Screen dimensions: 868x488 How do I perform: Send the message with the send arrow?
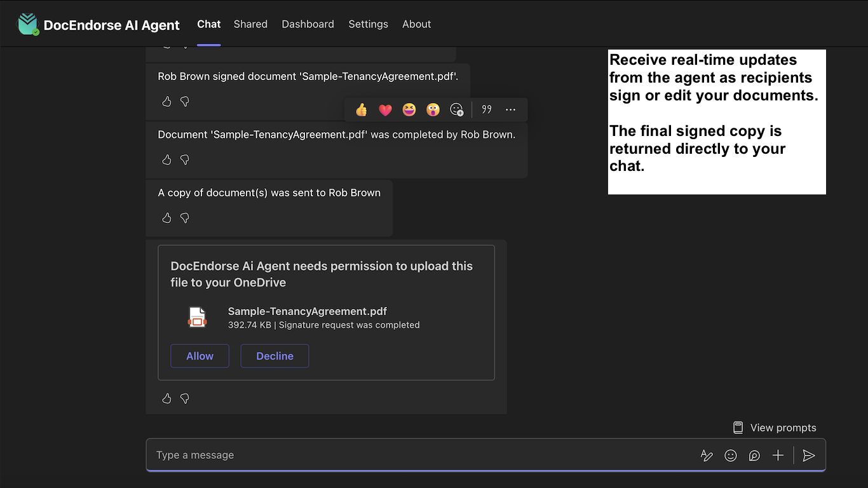[808, 456]
